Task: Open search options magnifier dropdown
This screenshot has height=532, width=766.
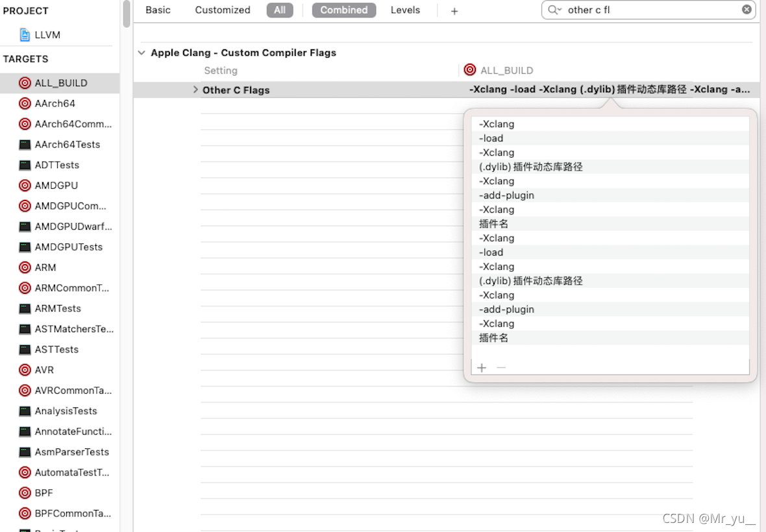Action: pos(554,10)
